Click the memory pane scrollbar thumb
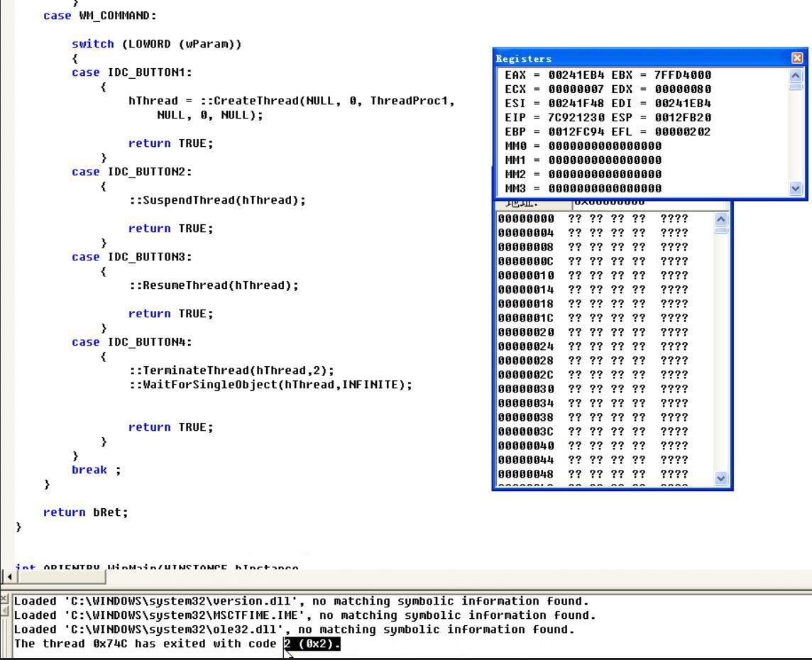Image resolution: width=812 pixels, height=660 pixels. (721, 231)
